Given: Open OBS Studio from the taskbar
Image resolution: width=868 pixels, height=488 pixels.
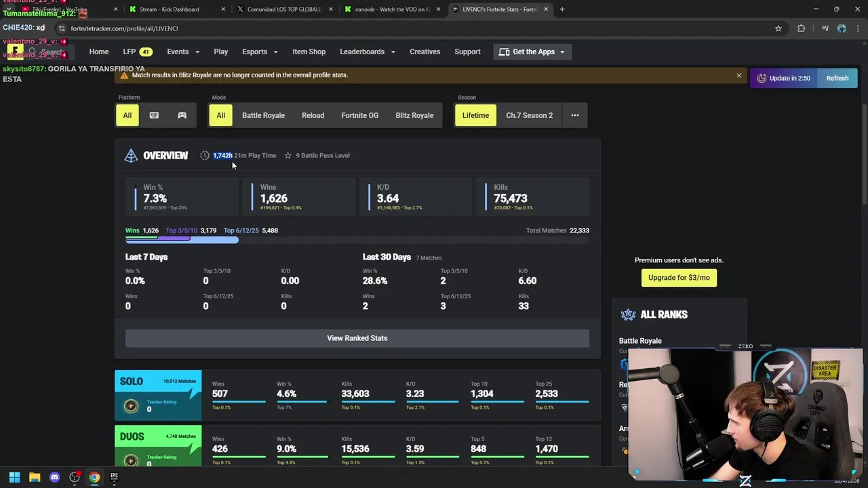Looking at the screenshot, I should 75,477.
